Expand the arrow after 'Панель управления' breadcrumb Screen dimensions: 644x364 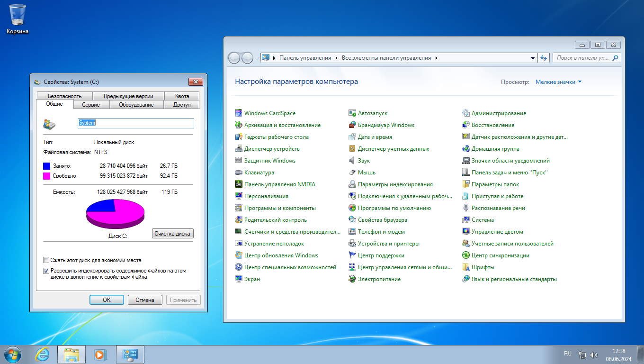pos(336,58)
